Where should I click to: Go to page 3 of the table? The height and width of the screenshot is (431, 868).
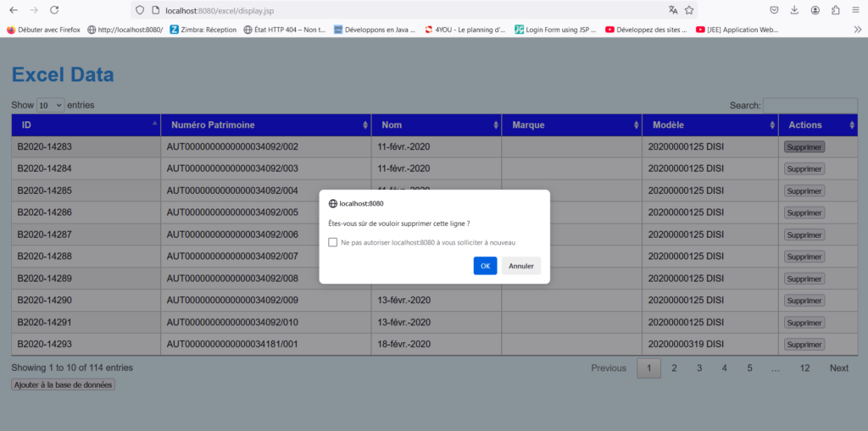point(699,368)
